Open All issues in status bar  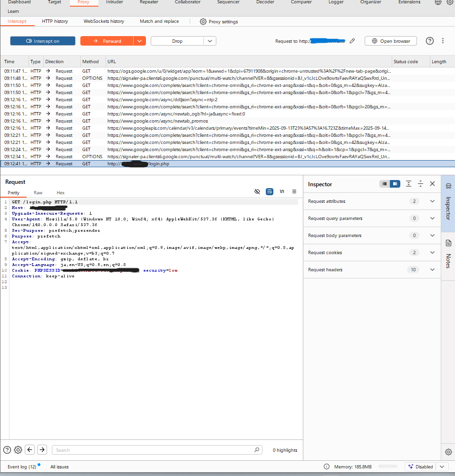coord(59,466)
